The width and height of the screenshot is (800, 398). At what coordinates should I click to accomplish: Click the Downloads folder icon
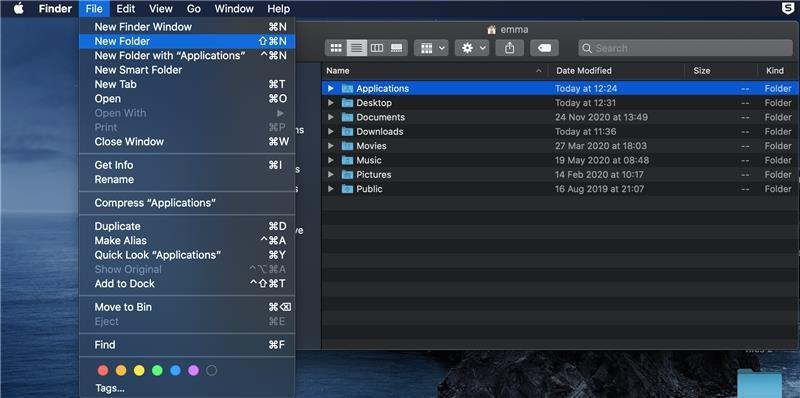tap(347, 131)
